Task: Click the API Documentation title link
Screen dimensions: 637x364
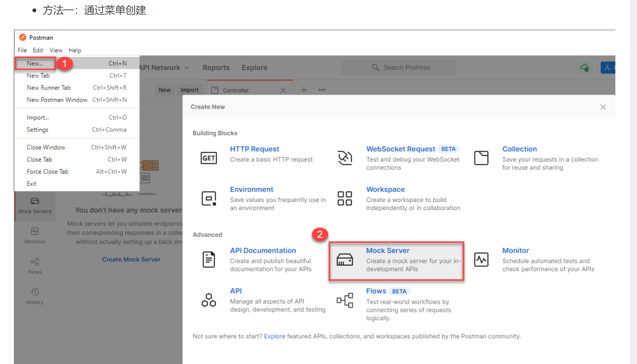Action: pos(263,251)
